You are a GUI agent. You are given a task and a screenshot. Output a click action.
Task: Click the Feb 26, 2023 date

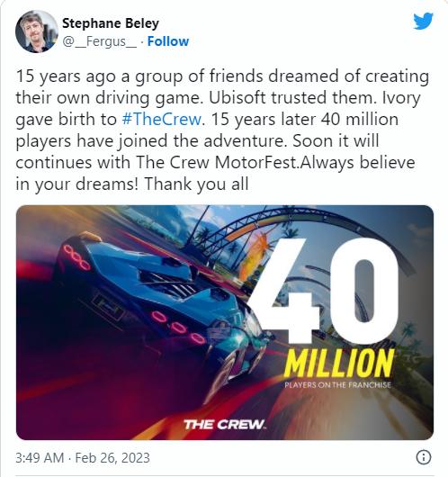tap(112, 457)
